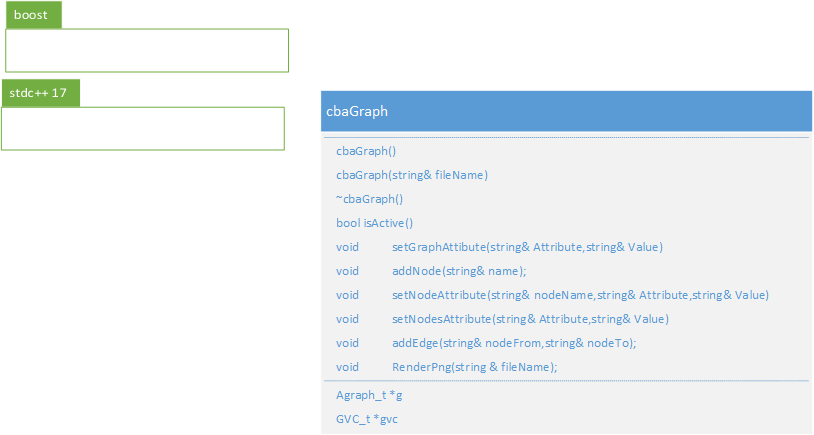Click inside the empty stdc++ 17 box
Image resolution: width=814 pixels, height=435 pixels.
143,129
